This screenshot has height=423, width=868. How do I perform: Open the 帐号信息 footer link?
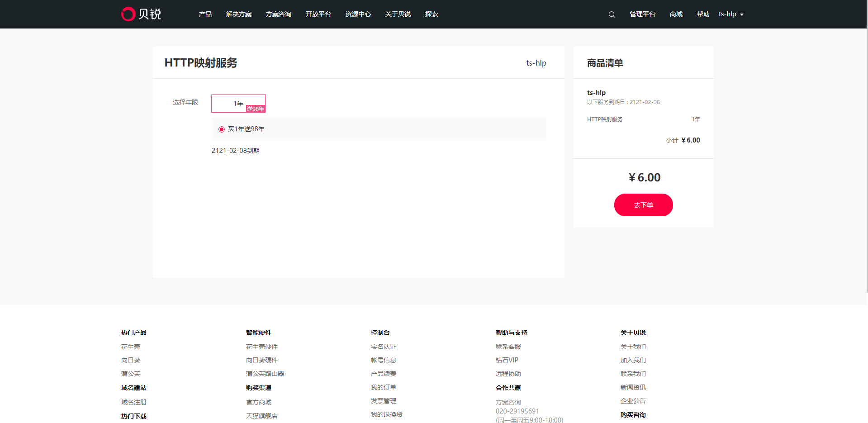[x=384, y=360]
